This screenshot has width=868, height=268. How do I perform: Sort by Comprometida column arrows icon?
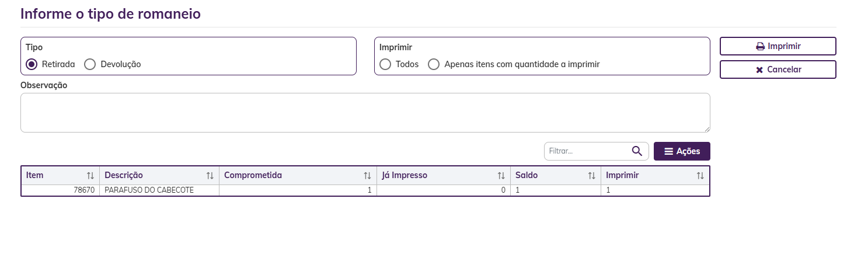coord(367,176)
